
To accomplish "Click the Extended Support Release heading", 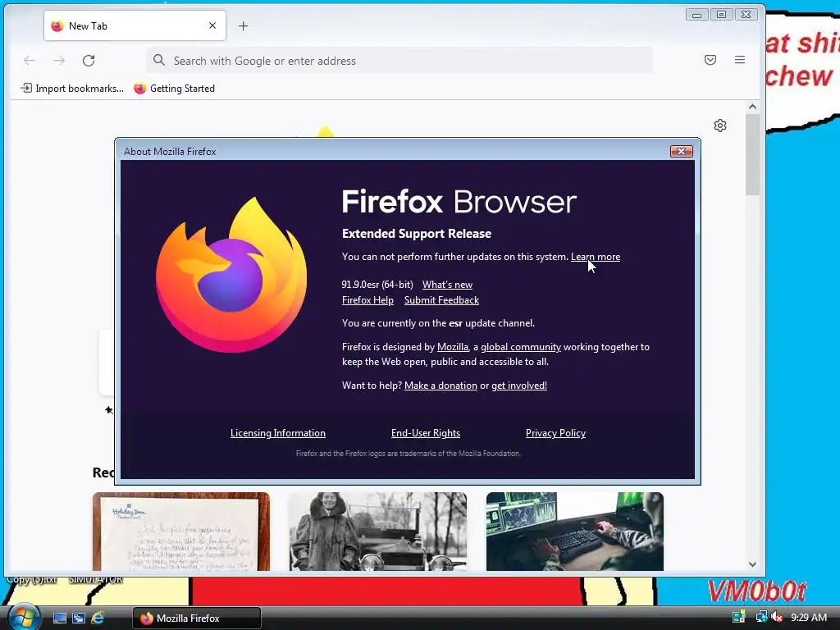I will pos(416,234).
